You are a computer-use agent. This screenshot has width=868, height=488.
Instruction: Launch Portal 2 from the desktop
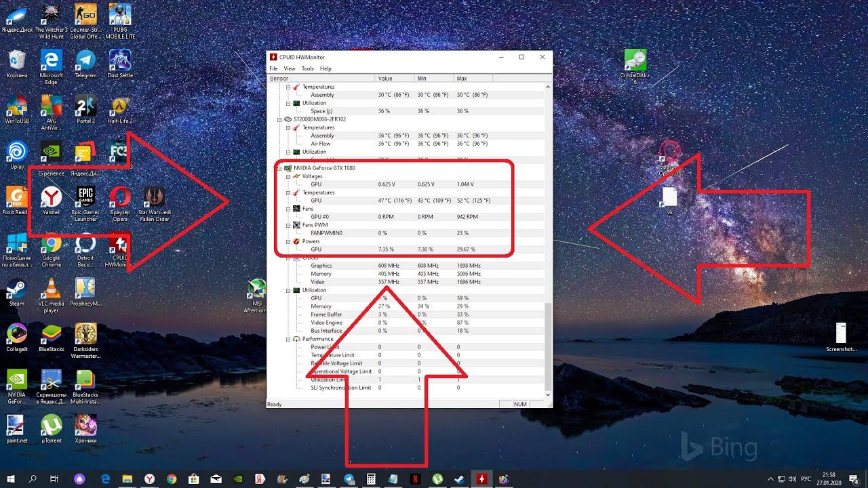tap(85, 109)
